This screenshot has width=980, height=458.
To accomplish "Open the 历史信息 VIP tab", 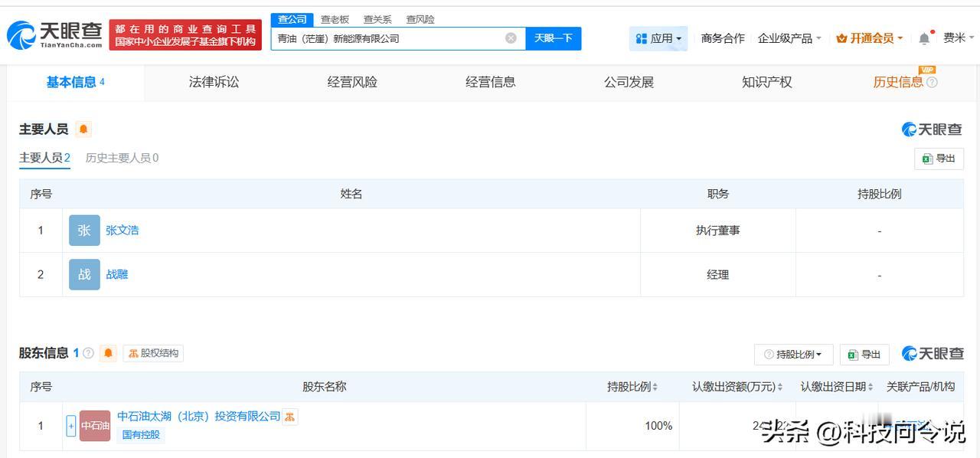I will click(898, 83).
